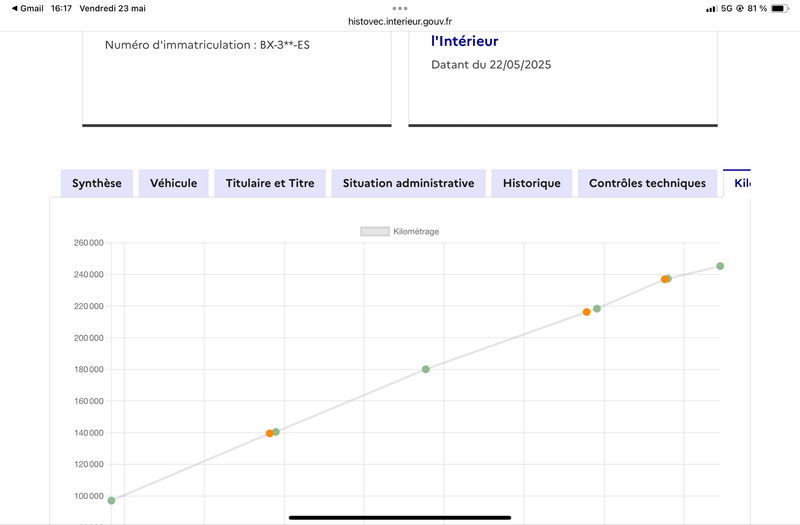800x525 pixels.
Task: Select the orange data point near 140000
Action: point(269,433)
